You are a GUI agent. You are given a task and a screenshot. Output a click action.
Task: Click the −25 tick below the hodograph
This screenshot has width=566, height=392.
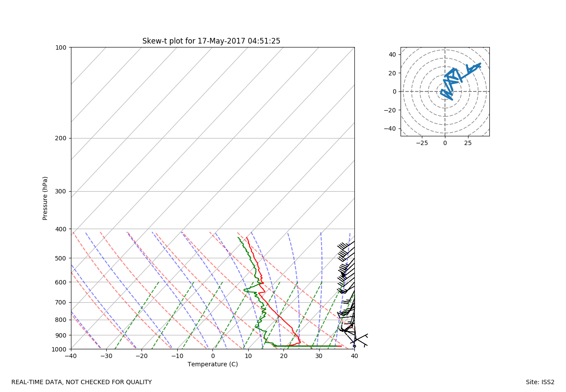tap(421, 143)
